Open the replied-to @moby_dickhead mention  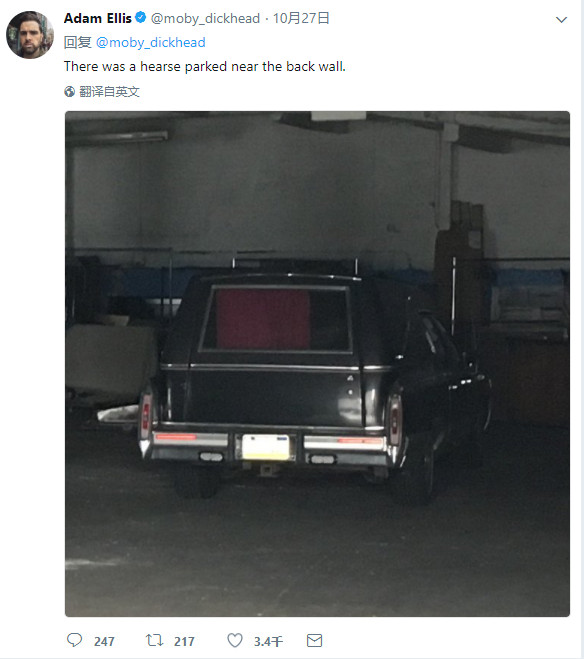pyautogui.click(x=151, y=42)
